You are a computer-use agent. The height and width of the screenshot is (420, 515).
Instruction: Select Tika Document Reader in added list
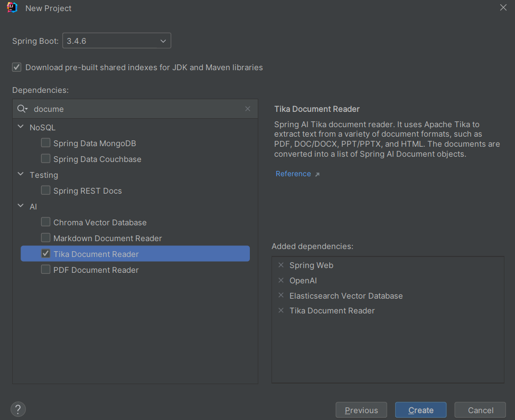tap(332, 310)
